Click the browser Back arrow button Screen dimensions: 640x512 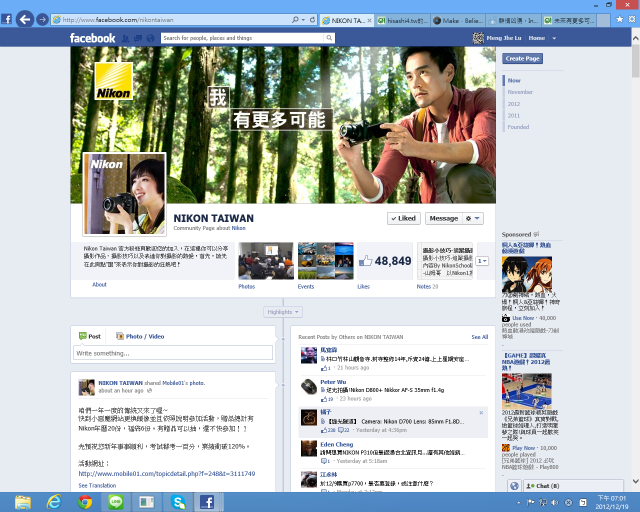[25, 19]
